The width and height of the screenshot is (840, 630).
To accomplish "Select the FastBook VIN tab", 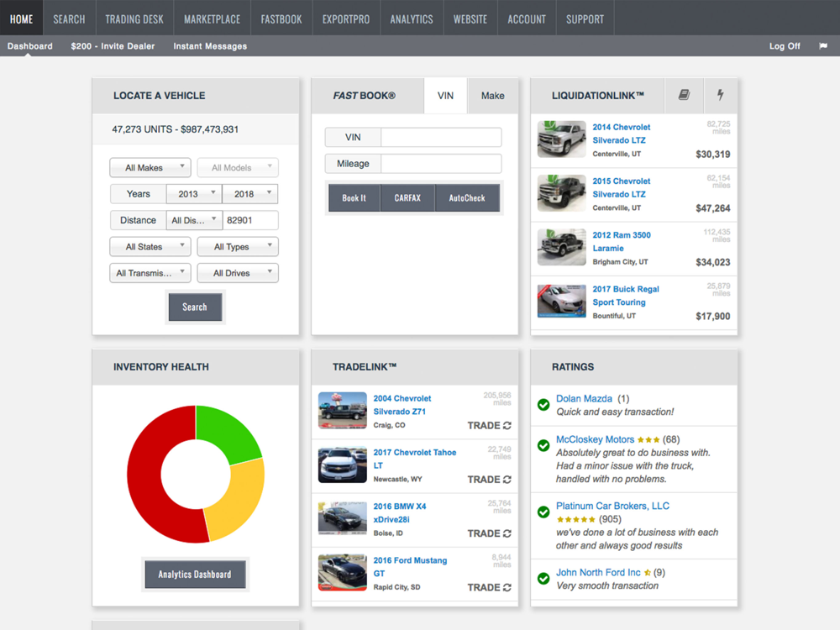I will coord(445,96).
